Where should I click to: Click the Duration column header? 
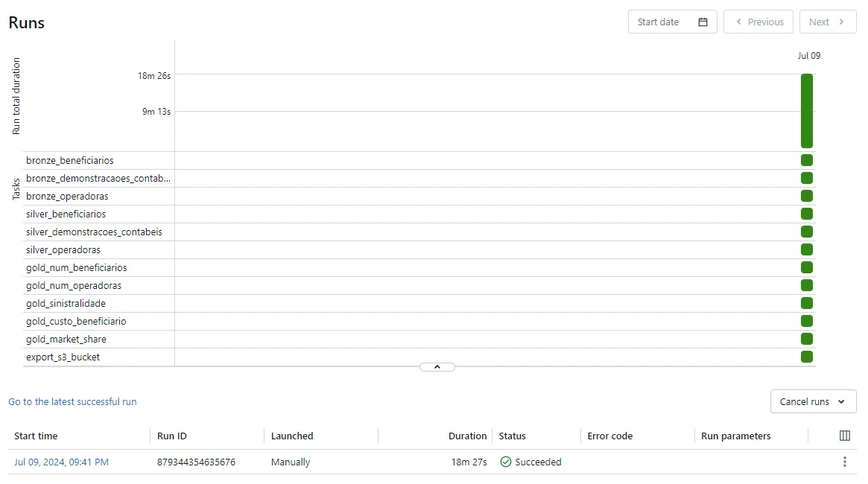[x=467, y=436]
